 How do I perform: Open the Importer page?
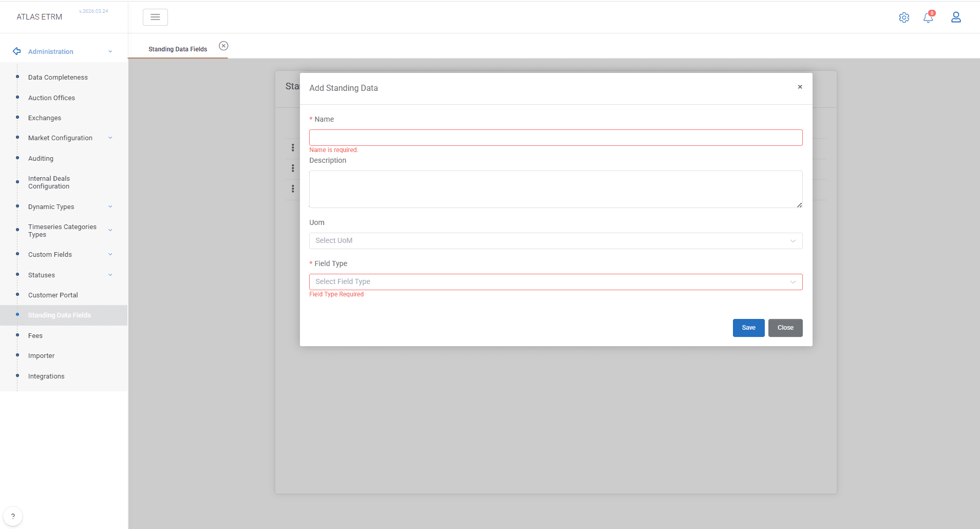pyautogui.click(x=41, y=356)
